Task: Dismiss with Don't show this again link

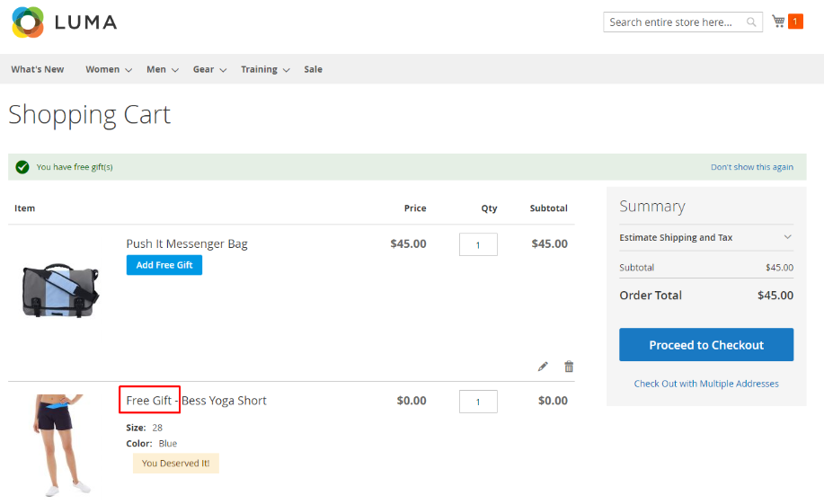Action: 751,167
